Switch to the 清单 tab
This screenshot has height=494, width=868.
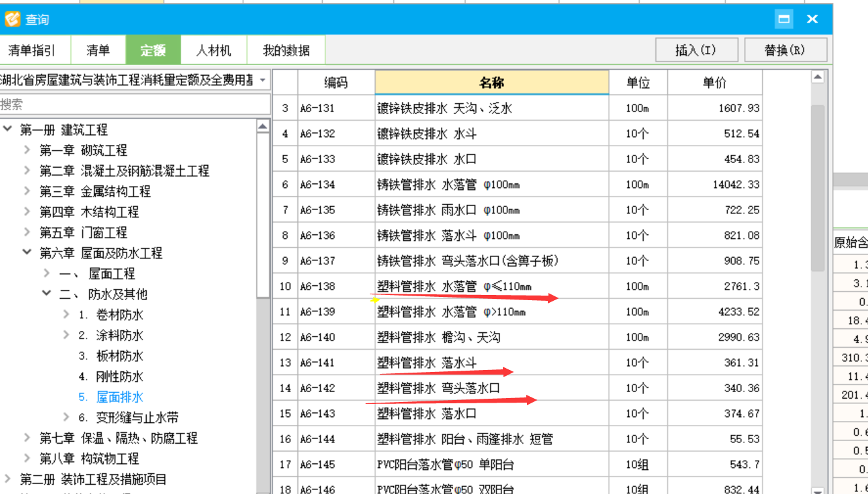[x=98, y=50]
